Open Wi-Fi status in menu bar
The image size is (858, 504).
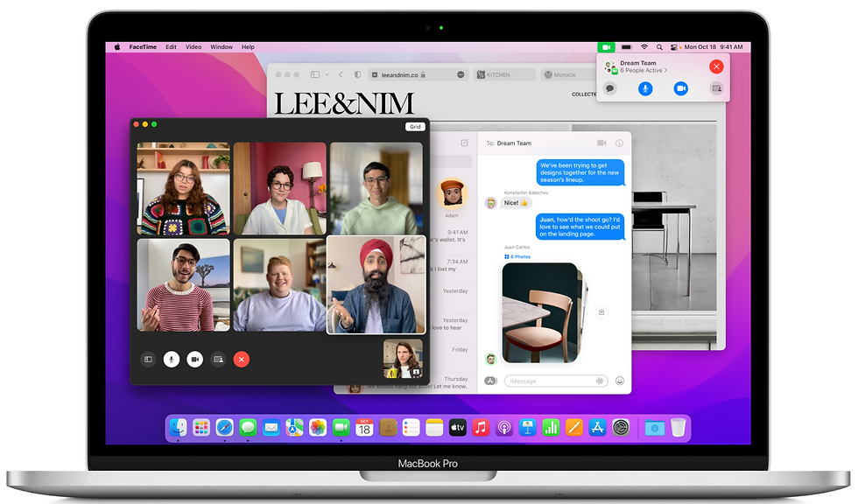click(644, 47)
